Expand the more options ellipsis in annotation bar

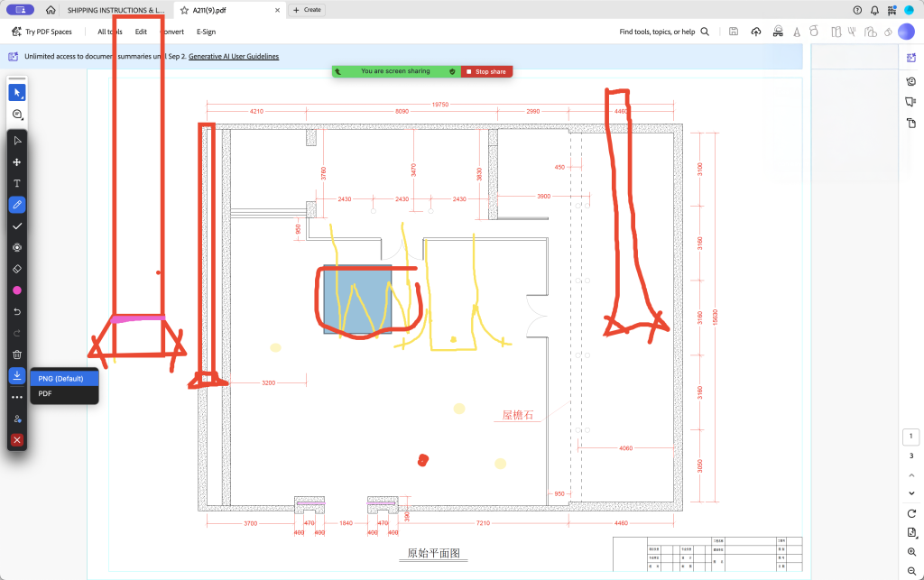17,397
